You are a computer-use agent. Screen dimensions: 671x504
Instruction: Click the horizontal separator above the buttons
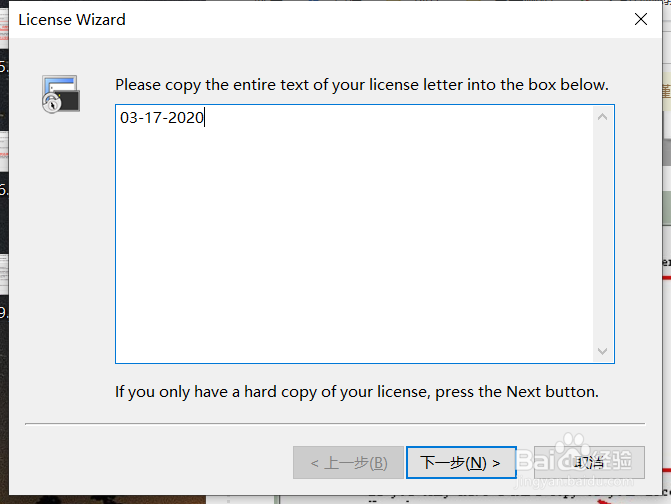(x=335, y=424)
